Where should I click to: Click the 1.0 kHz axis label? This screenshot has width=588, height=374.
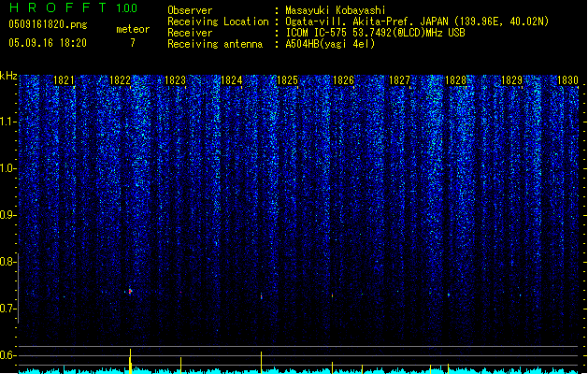coord(7,168)
